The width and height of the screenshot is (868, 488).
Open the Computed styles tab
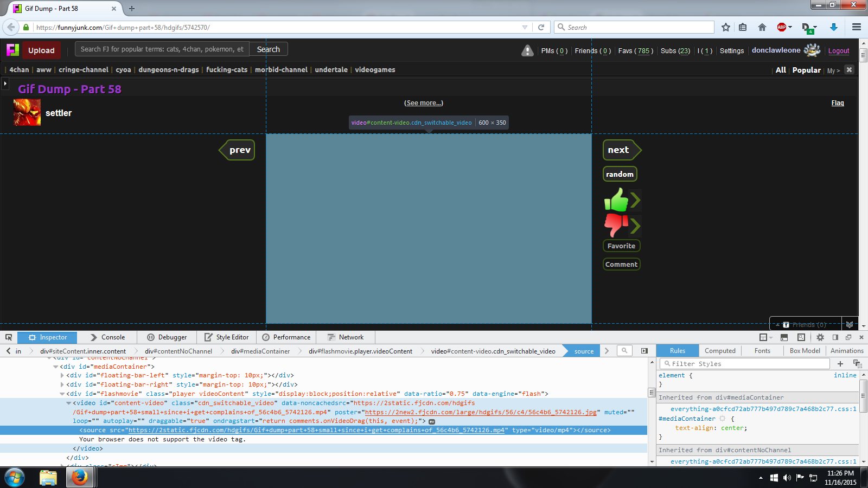coord(720,351)
